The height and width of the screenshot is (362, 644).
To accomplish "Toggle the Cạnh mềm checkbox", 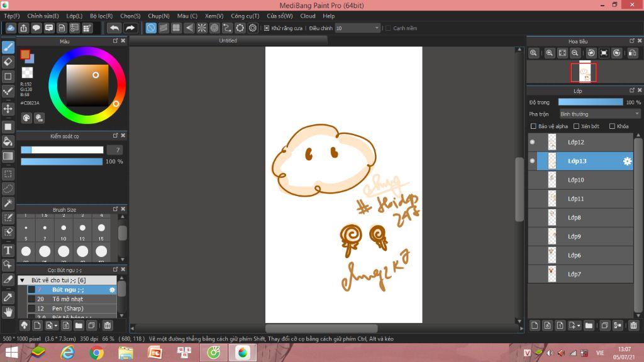I will (388, 28).
